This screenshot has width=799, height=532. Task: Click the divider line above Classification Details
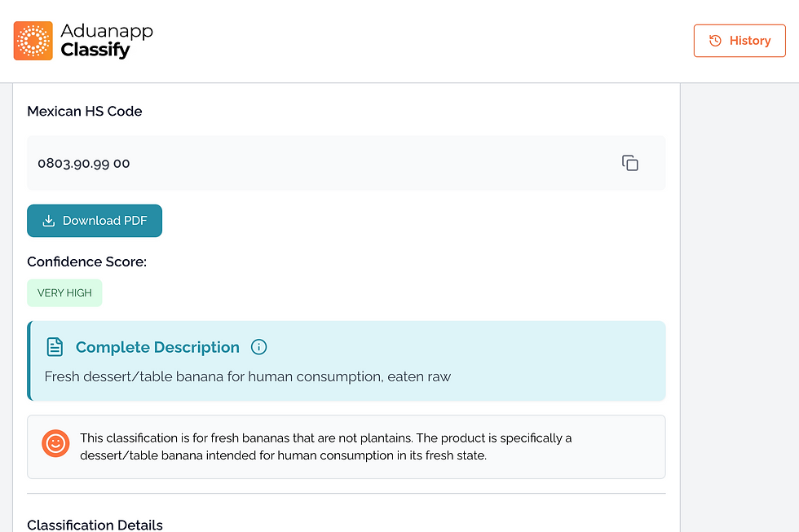(x=347, y=493)
